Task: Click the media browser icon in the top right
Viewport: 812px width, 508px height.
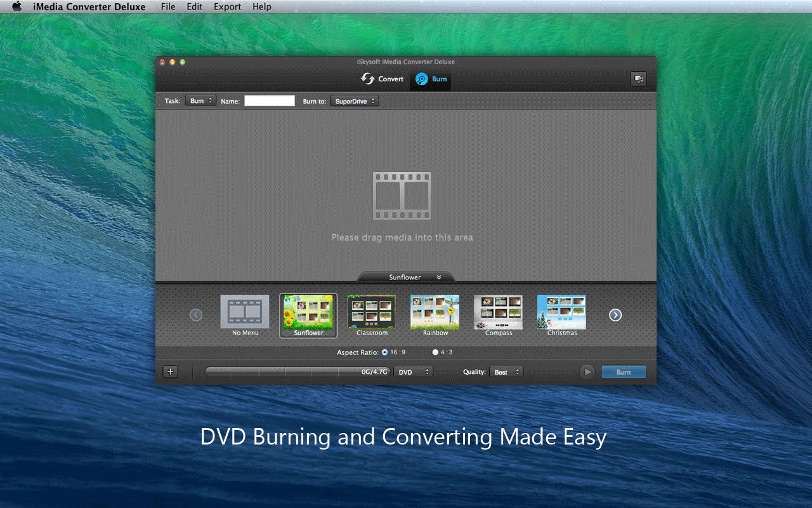Action: (638, 79)
